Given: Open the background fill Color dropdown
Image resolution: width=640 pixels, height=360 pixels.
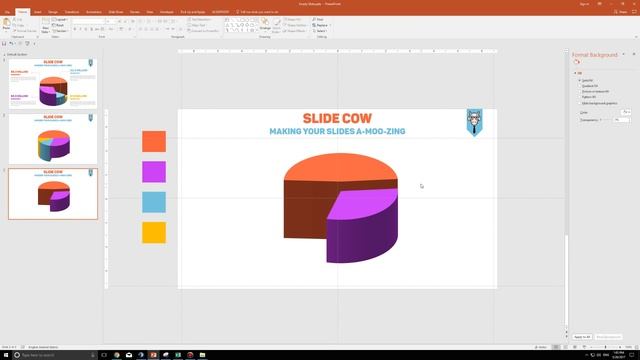Looking at the screenshot, I should tap(626, 112).
